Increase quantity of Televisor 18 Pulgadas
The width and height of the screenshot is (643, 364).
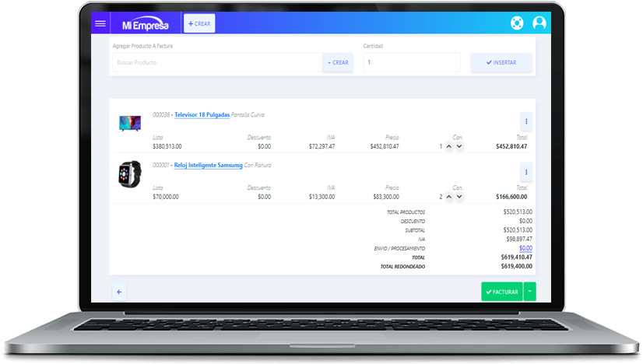[449, 146]
